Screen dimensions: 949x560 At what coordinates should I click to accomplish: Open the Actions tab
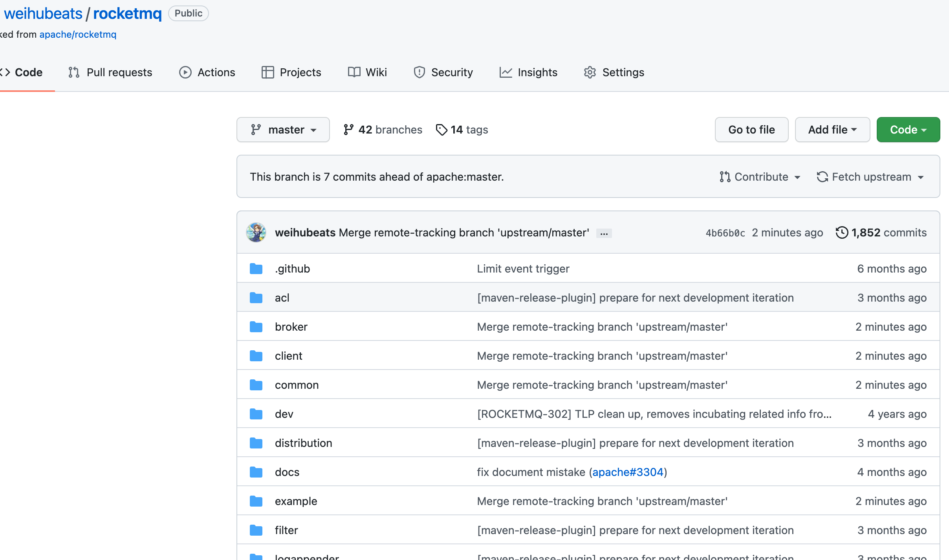(x=207, y=72)
